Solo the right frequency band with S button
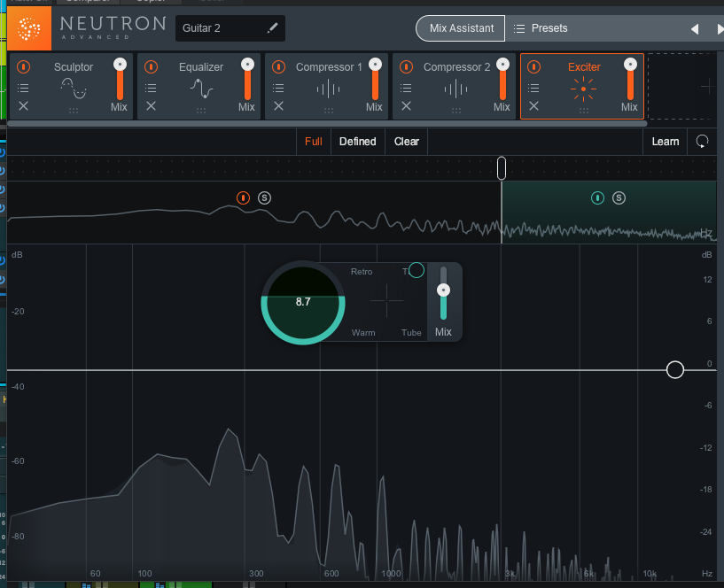 pyautogui.click(x=619, y=197)
